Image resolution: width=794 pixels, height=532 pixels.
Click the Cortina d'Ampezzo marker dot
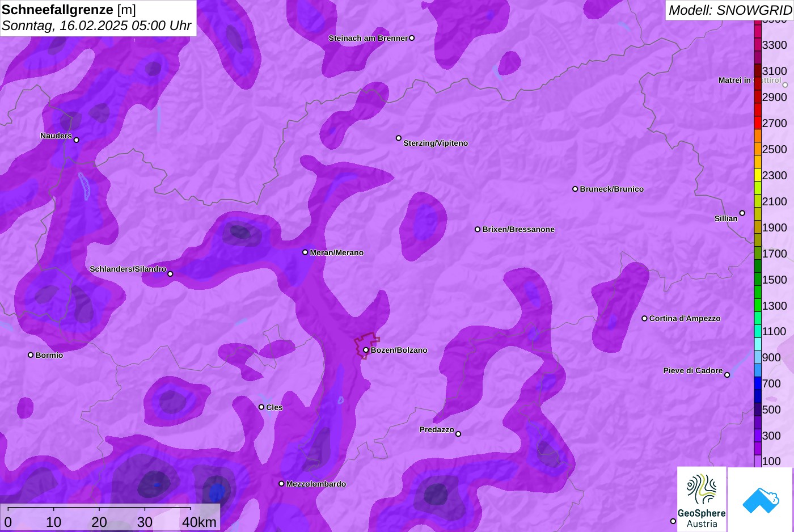point(644,318)
